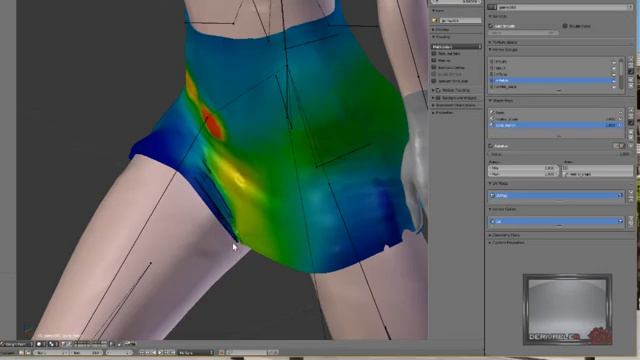Click Range Max value field
Image resolution: width=640 pixels, height=360 pixels.
click(523, 174)
